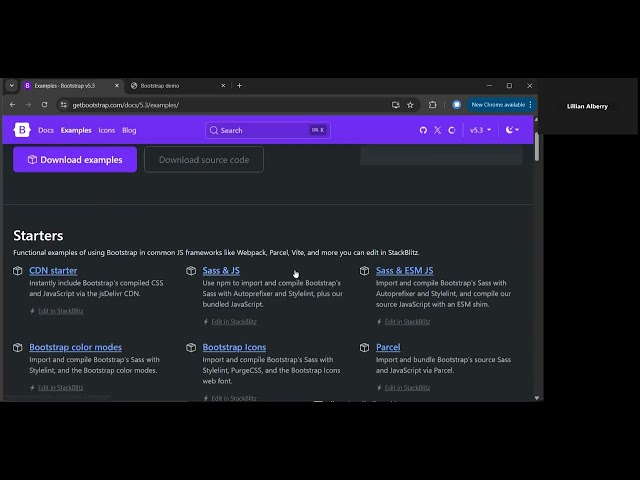Open the Sass & ESM JS link
Image resolution: width=640 pixels, height=480 pixels.
click(404, 271)
